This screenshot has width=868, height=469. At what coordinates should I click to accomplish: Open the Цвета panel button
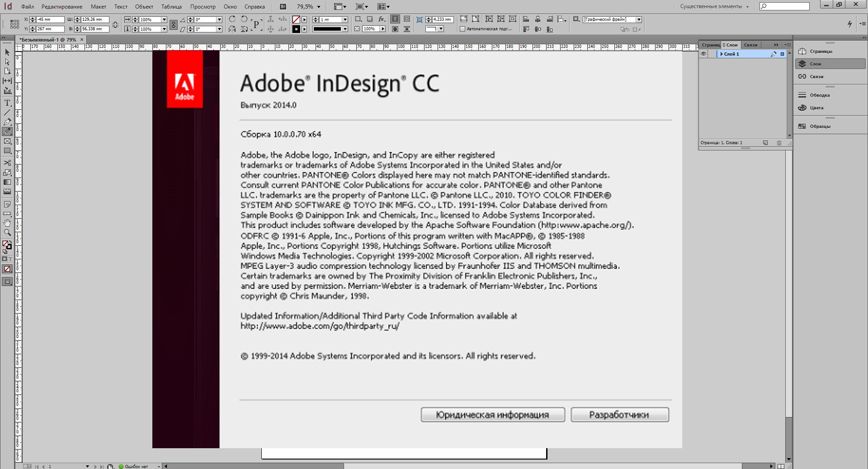(x=830, y=108)
